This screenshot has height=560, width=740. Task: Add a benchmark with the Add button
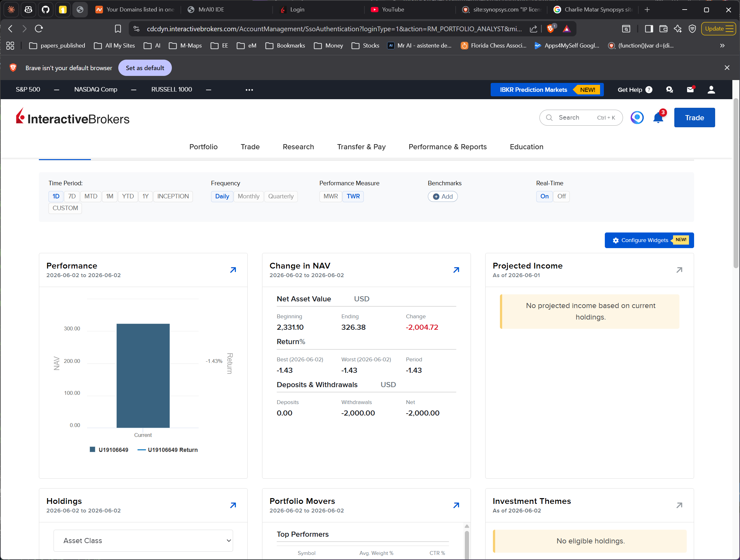coord(443,196)
